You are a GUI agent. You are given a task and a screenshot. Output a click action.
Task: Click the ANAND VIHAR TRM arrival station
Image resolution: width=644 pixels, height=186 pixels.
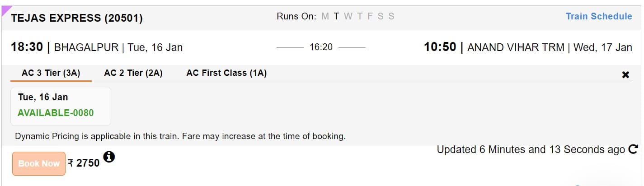coord(516,47)
